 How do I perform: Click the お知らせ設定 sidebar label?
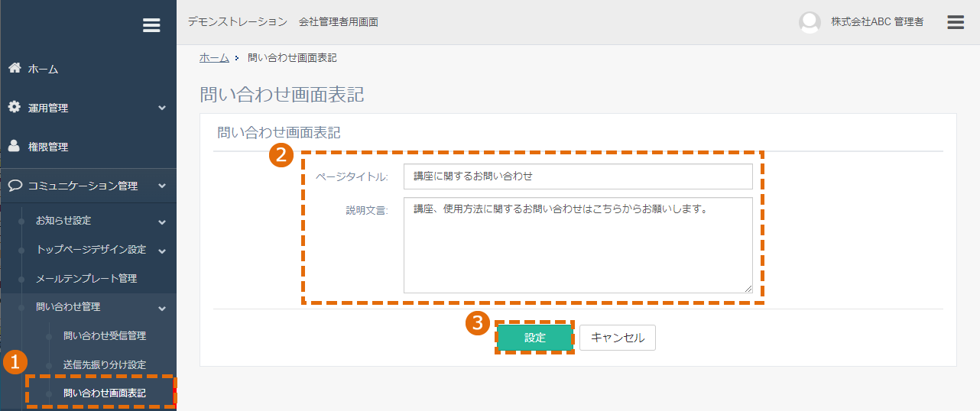pyautogui.click(x=63, y=221)
